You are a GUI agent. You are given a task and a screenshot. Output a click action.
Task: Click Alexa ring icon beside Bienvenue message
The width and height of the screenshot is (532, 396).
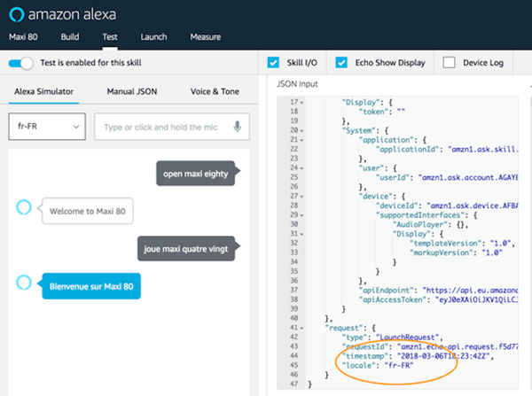pyautogui.click(x=23, y=284)
